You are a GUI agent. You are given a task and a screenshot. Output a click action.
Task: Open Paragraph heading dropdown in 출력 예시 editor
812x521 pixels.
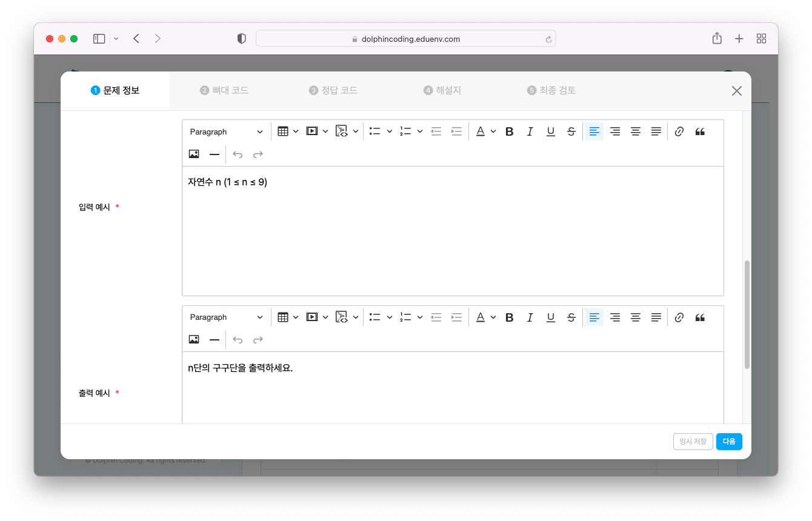227,317
